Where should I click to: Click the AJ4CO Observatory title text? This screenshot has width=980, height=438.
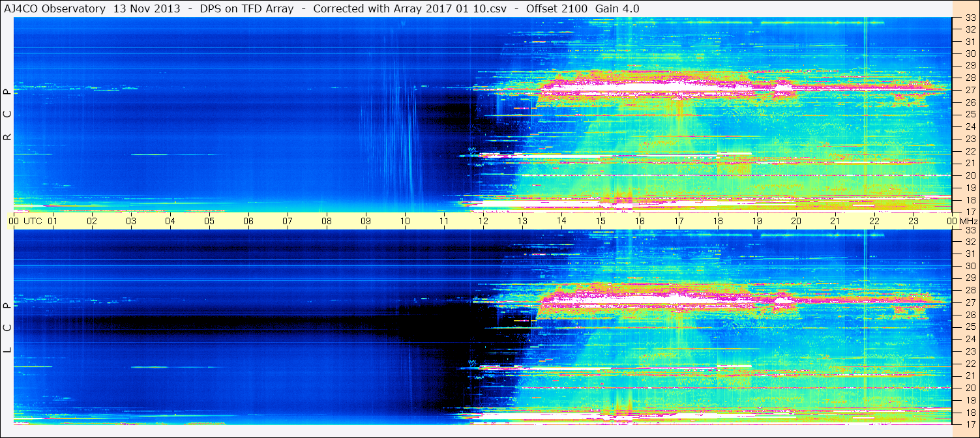tap(54, 8)
